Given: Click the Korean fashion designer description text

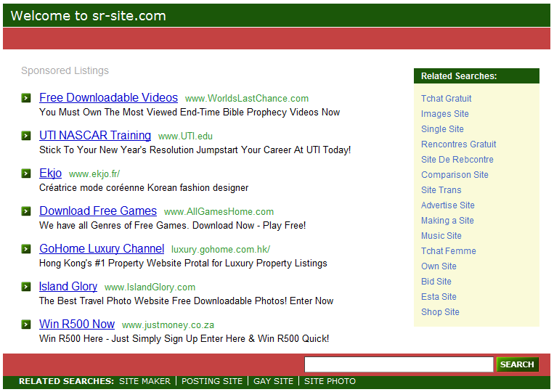Looking at the screenshot, I should (144, 187).
